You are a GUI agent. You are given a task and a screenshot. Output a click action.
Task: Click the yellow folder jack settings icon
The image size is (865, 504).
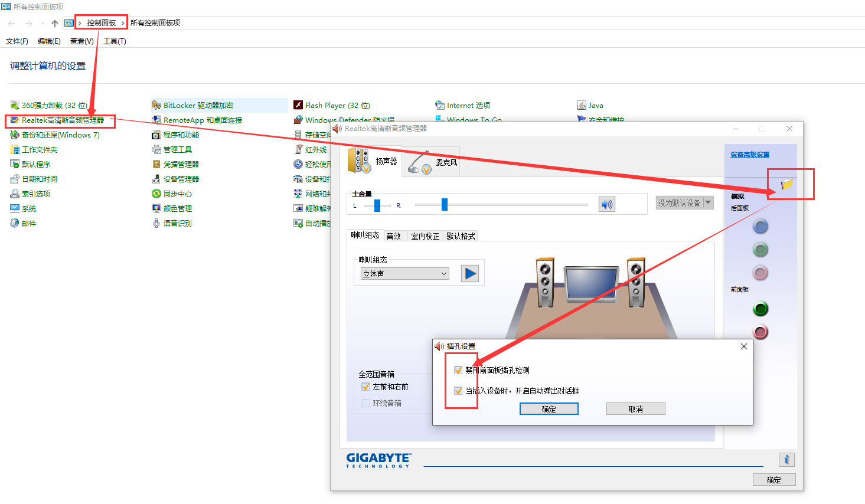(x=787, y=185)
